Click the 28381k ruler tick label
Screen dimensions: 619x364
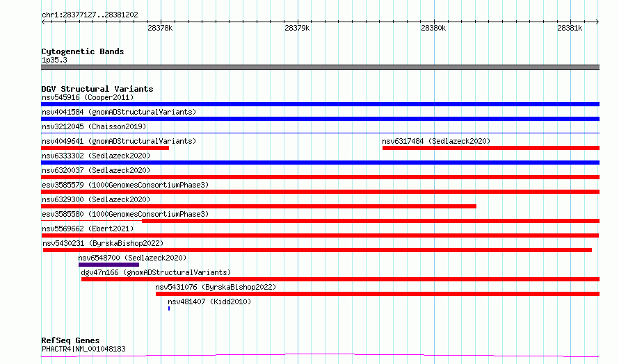(570, 28)
